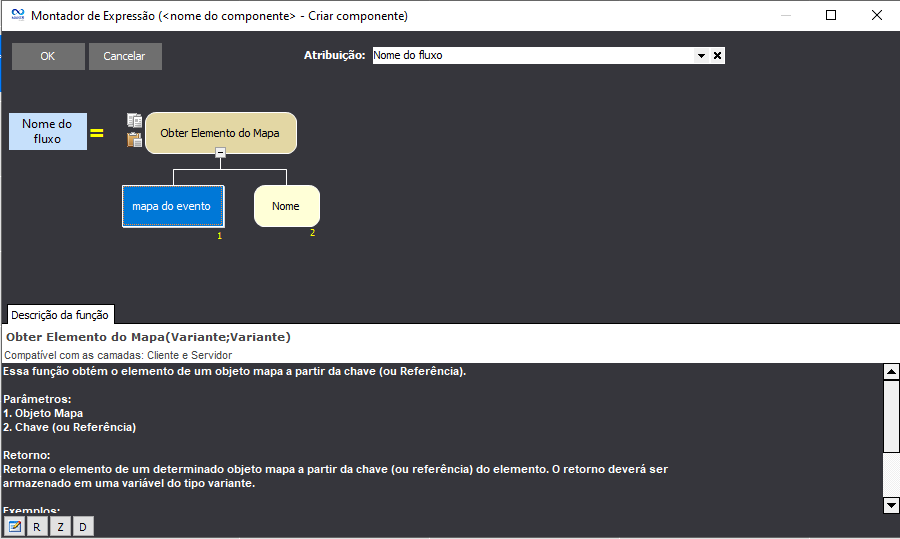Click the edit note icon in bottom toolbar
This screenshot has width=900, height=539.
pyautogui.click(x=15, y=526)
